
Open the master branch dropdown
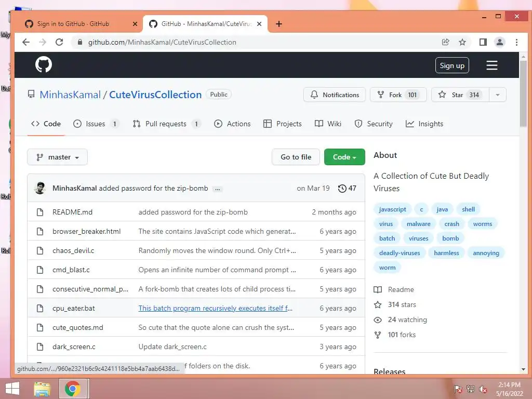click(x=57, y=157)
